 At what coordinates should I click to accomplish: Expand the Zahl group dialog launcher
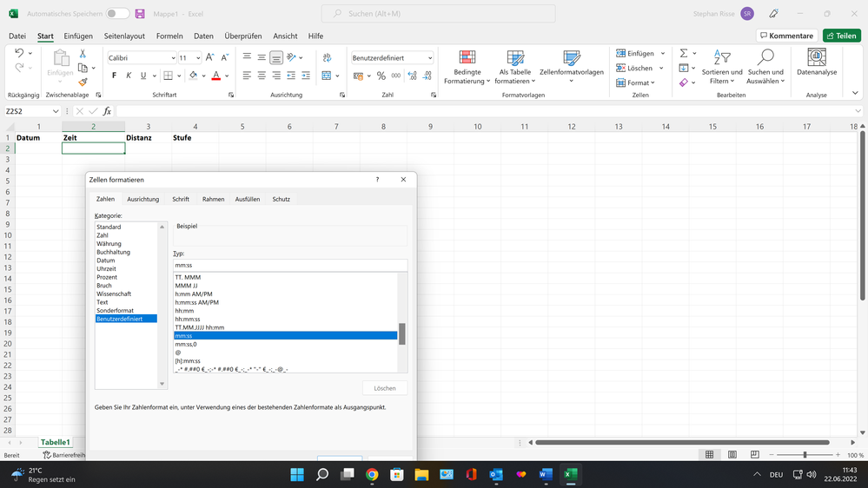point(434,96)
